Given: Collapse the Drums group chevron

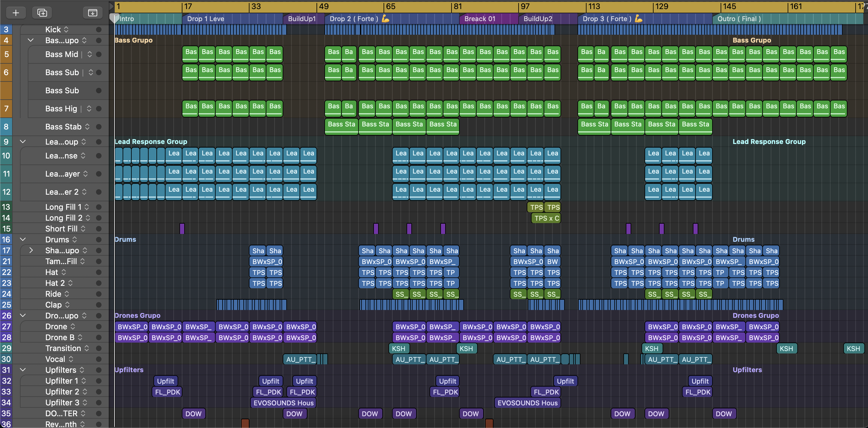Looking at the screenshot, I should click(x=23, y=239).
